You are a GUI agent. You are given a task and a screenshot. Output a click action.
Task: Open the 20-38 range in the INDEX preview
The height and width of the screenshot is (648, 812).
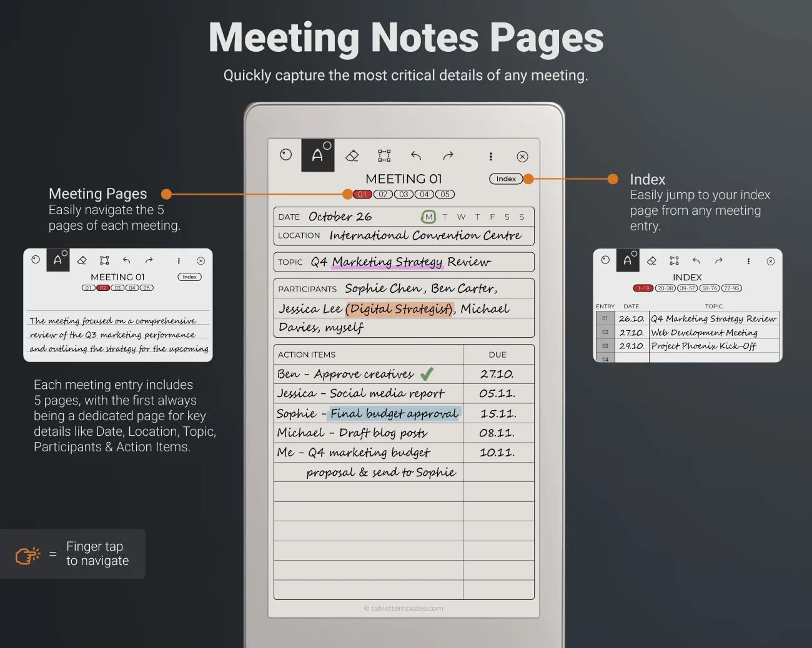[665, 288]
